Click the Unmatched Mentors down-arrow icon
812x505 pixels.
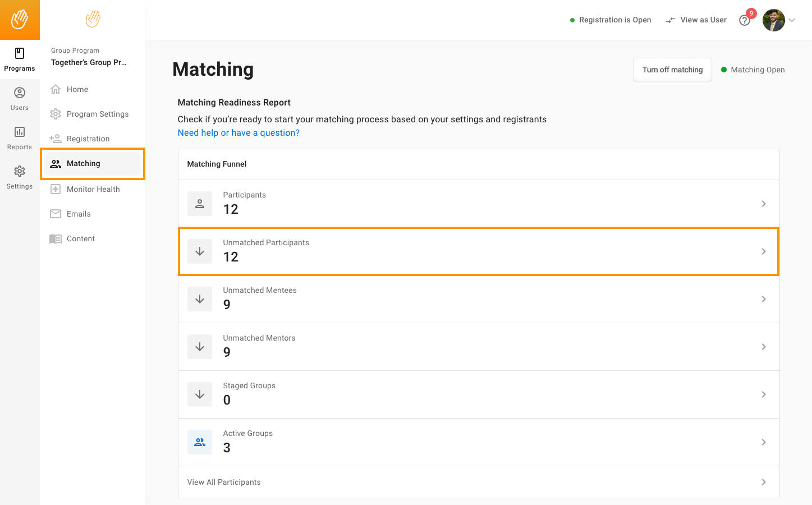tap(200, 347)
